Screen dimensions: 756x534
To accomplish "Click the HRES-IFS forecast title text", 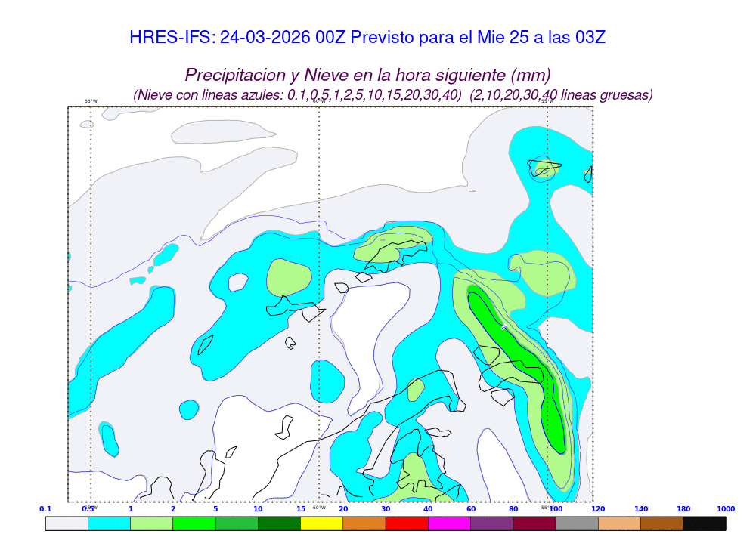I will [367, 38].
